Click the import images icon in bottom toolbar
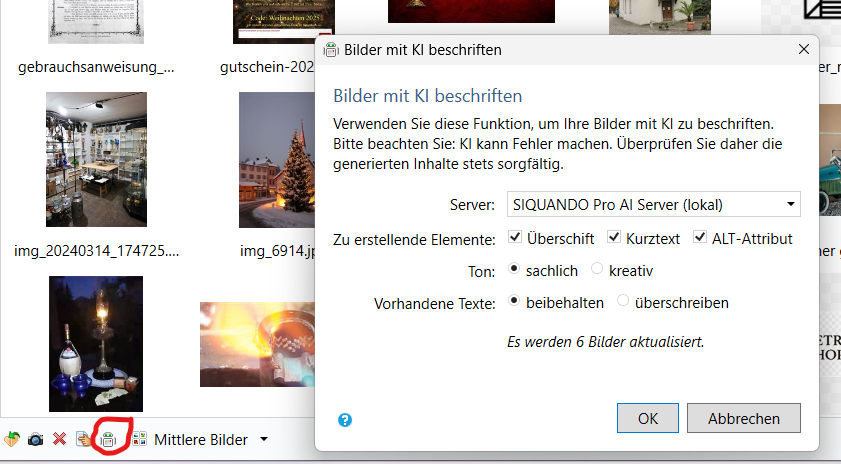This screenshot has width=841, height=464. [12, 440]
